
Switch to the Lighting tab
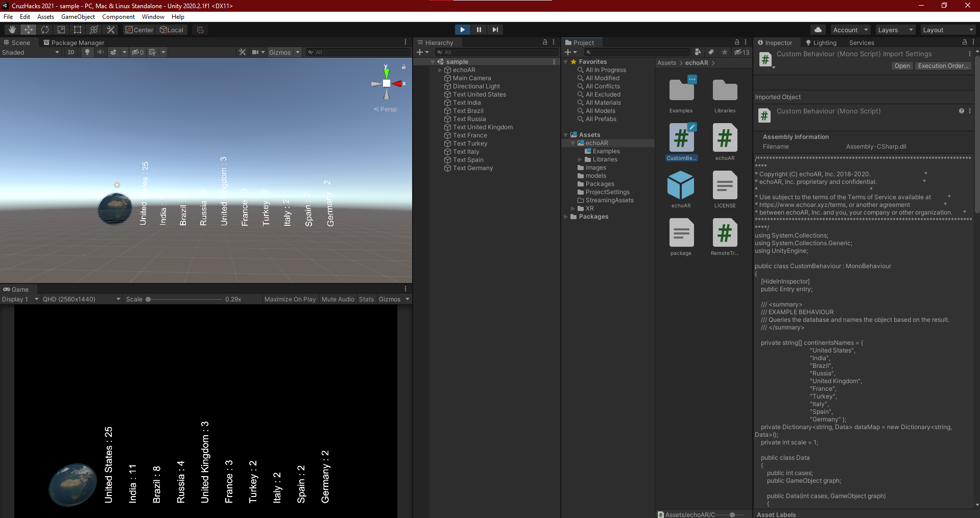coord(821,43)
